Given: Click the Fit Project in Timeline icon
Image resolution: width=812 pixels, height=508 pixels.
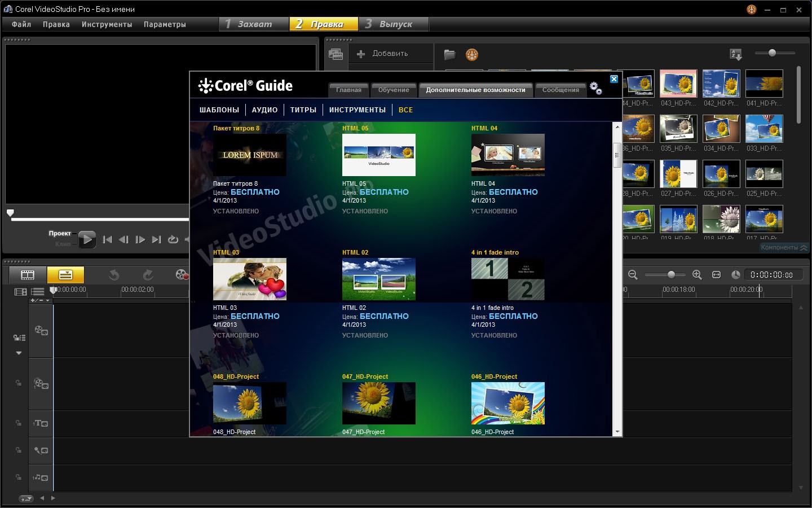Looking at the screenshot, I should point(717,275).
